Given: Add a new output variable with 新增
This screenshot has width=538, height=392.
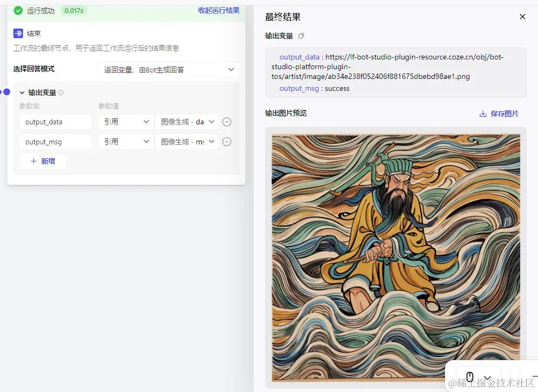Looking at the screenshot, I should pyautogui.click(x=43, y=161).
